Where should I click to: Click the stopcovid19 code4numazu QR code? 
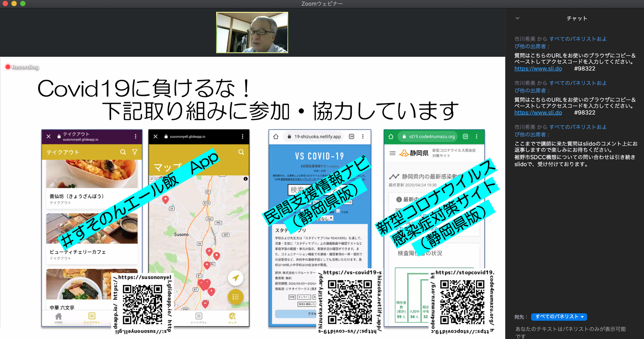[x=462, y=302]
